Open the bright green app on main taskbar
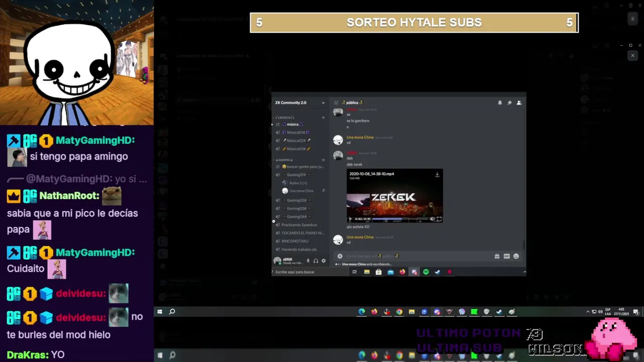The height and width of the screenshot is (362, 644). coord(474,312)
